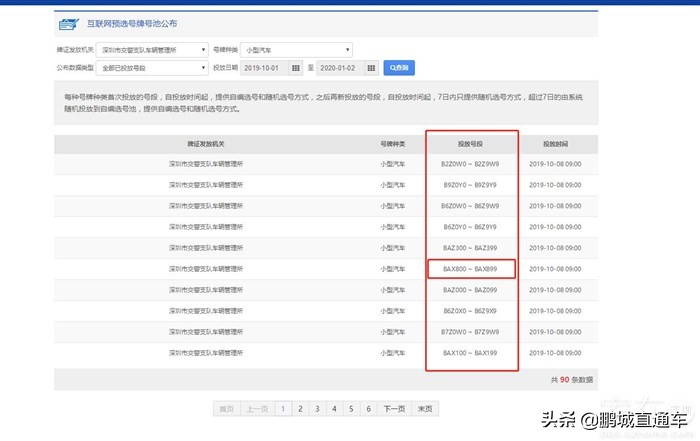Select cell BAX100 ~ BAX199

pyautogui.click(x=470, y=353)
